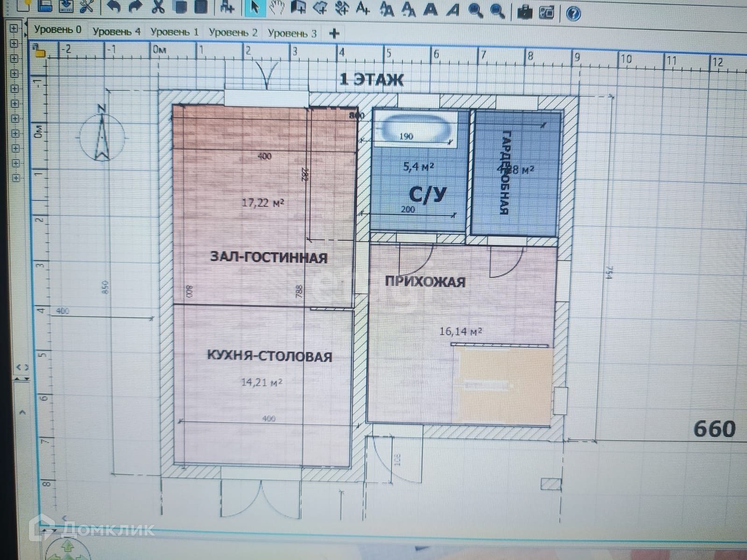The height and width of the screenshot is (560, 747).
Task: Click the Save As icon with arrow
Action: (x=66, y=6)
